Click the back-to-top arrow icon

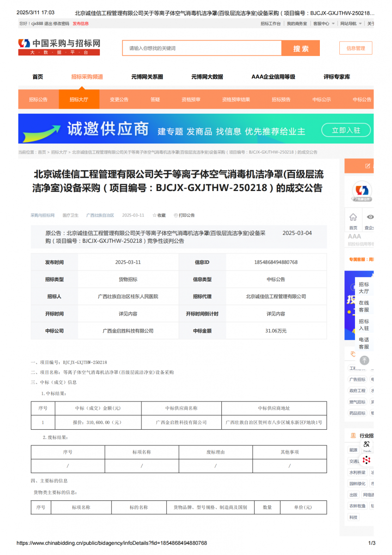365,360
